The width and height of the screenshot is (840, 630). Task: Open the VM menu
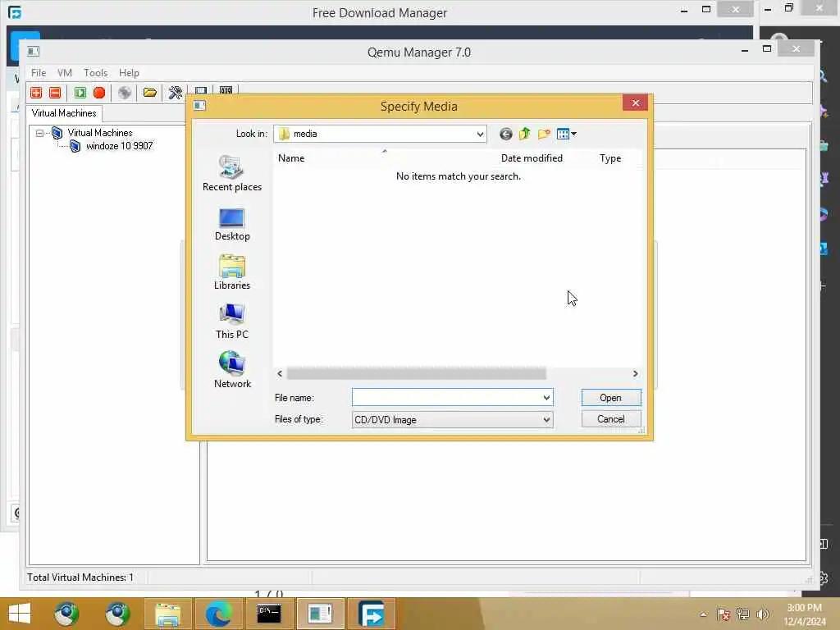click(64, 73)
